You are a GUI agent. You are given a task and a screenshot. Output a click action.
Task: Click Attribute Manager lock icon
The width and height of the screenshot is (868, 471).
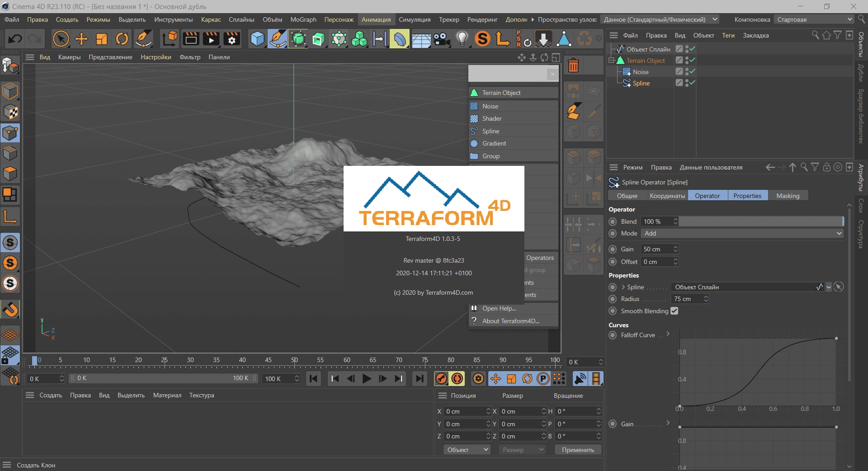826,167
